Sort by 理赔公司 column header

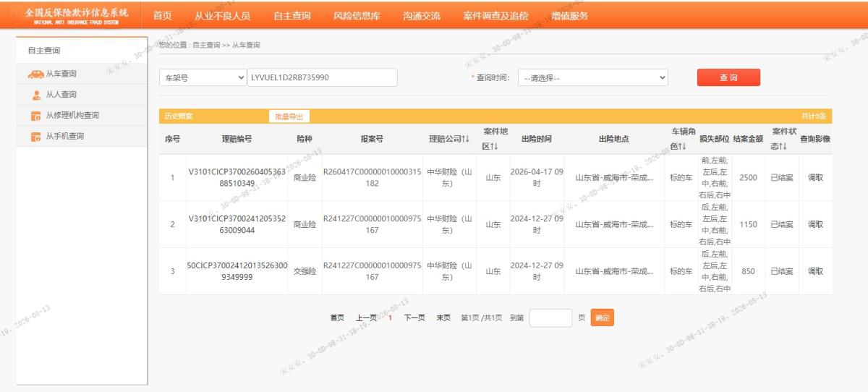point(448,138)
